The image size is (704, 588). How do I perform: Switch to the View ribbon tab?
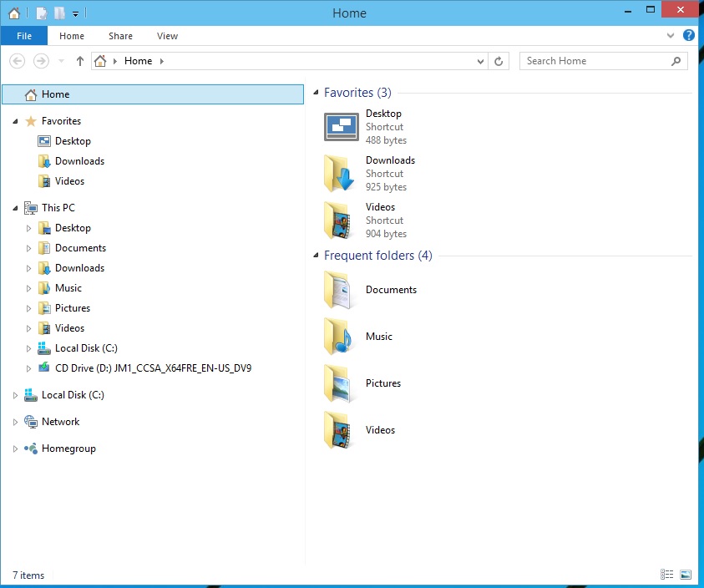(167, 36)
